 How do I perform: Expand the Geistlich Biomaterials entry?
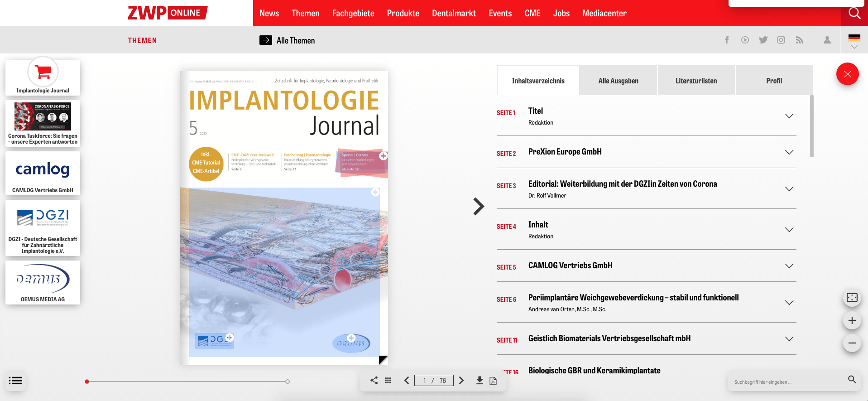(x=789, y=338)
